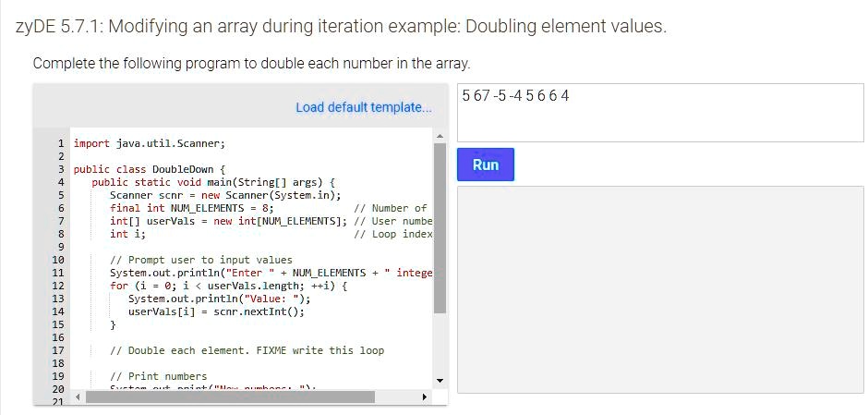The image size is (868, 415).
Task: Click the code editor's scroll-up arrow
Action: 440,137
